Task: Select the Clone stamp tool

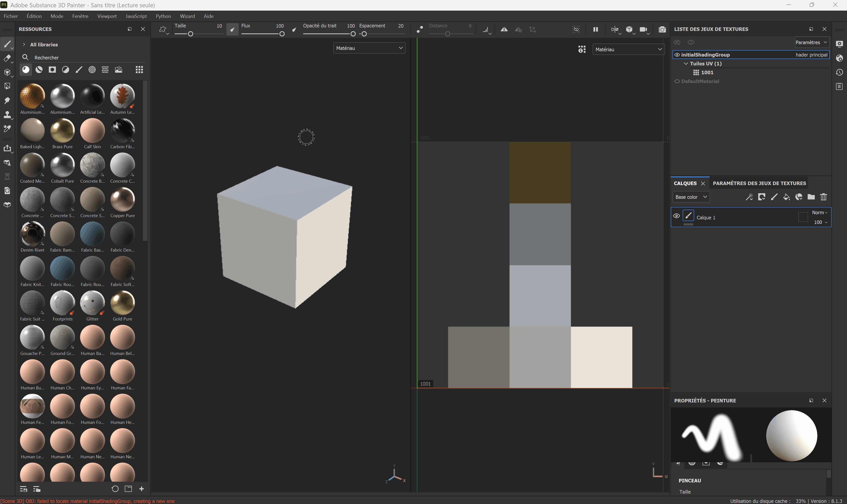Action: click(x=7, y=114)
